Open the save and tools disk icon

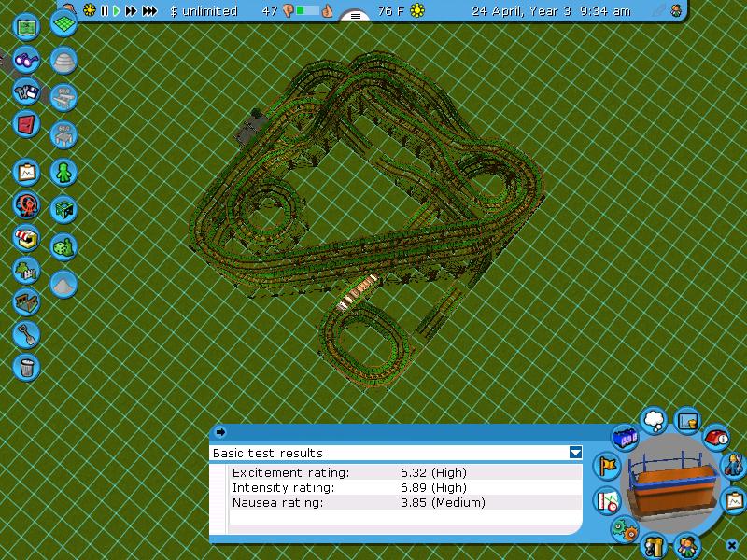click(x=26, y=91)
